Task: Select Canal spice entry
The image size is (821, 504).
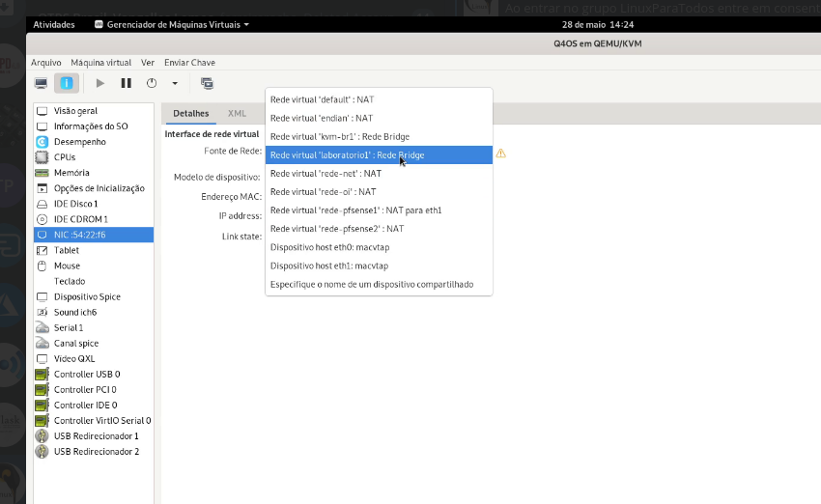Action: coord(94,344)
